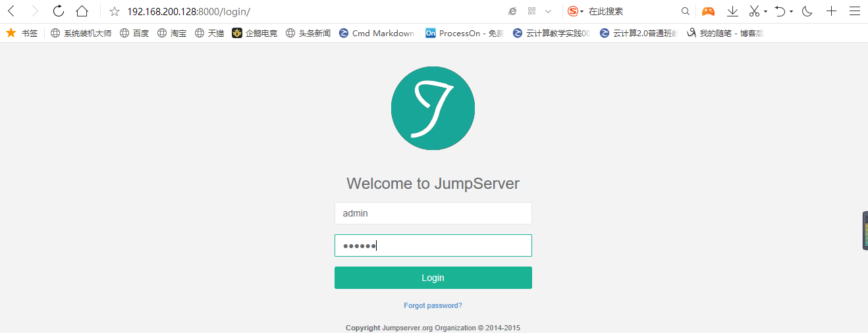Open the 头条新闻 bookmark
Viewport: 868px width, 333px height.
(x=308, y=33)
